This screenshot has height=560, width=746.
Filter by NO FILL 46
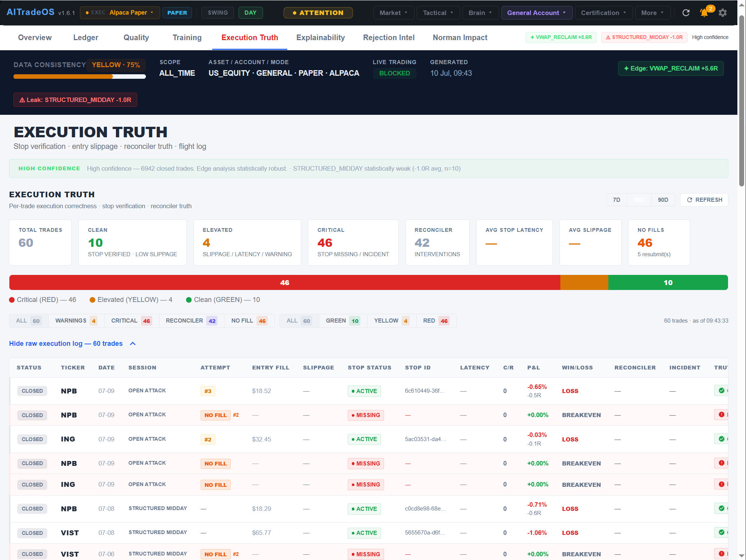249,321
